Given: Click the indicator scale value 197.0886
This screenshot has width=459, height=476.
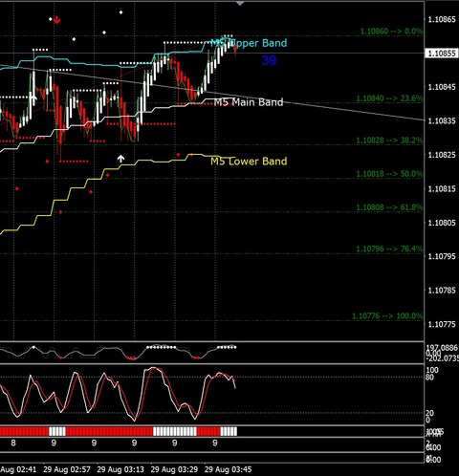Looking at the screenshot, I should pyautogui.click(x=442, y=348).
